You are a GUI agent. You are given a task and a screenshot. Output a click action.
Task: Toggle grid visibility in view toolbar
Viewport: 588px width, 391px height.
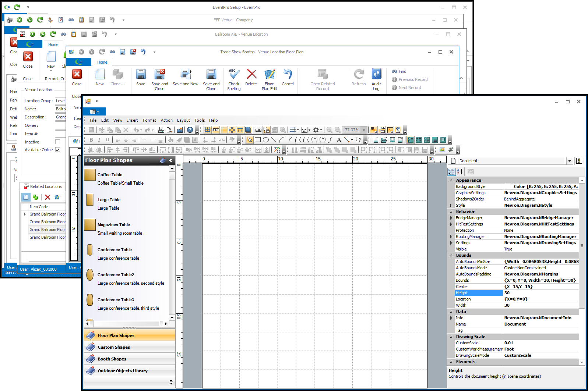tap(207, 130)
